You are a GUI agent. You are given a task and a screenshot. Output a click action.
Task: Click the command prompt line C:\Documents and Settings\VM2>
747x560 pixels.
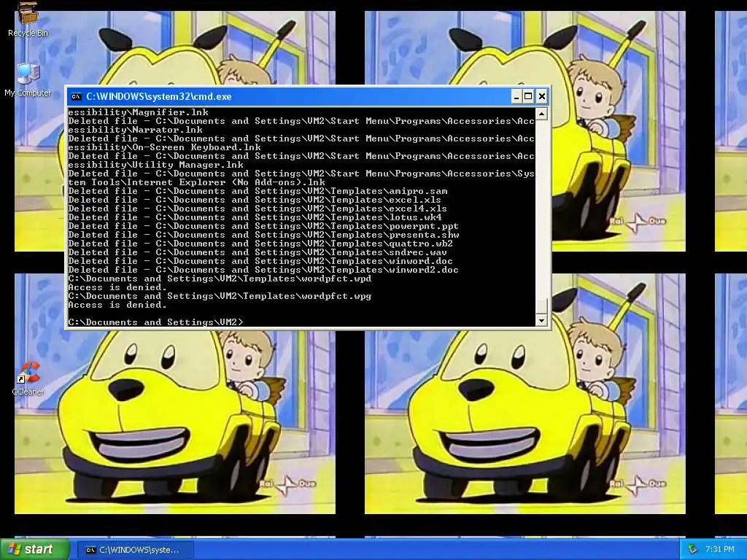[155, 322]
